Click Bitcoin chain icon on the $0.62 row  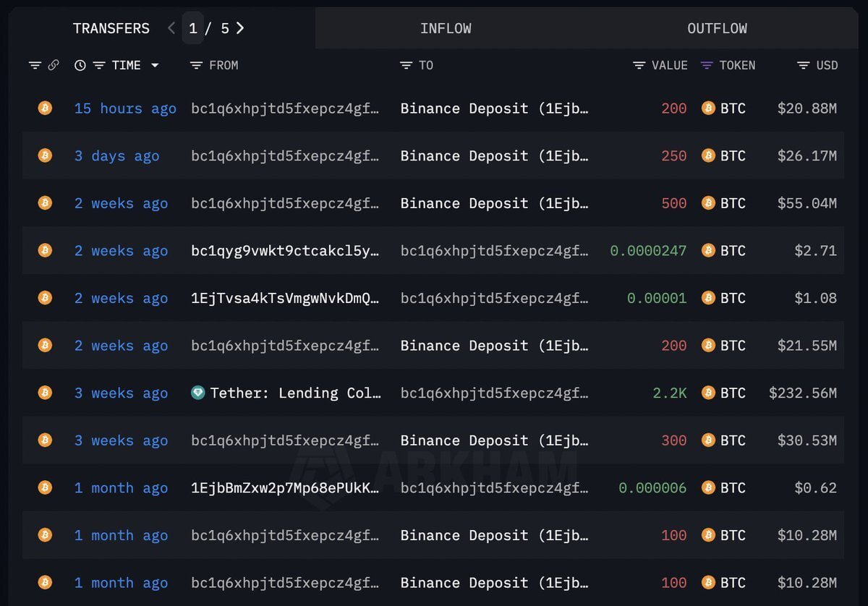[45, 487]
